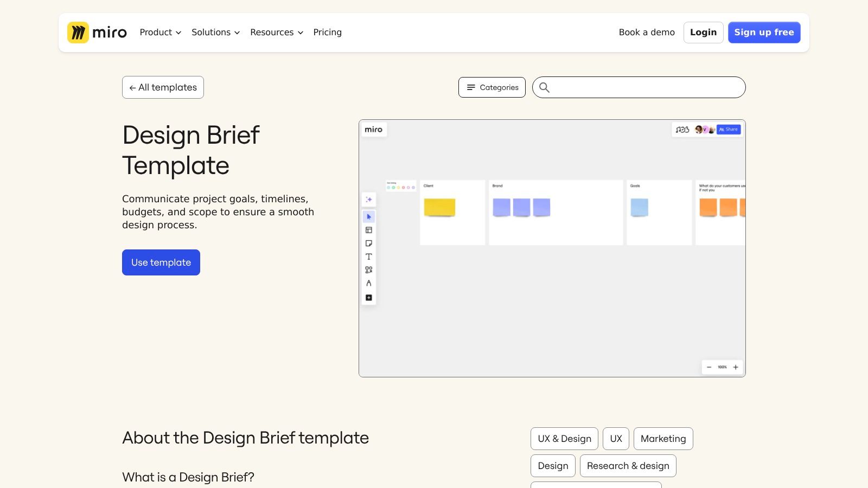Click the Client frame label
The width and height of the screenshot is (868, 488).
[x=429, y=185]
